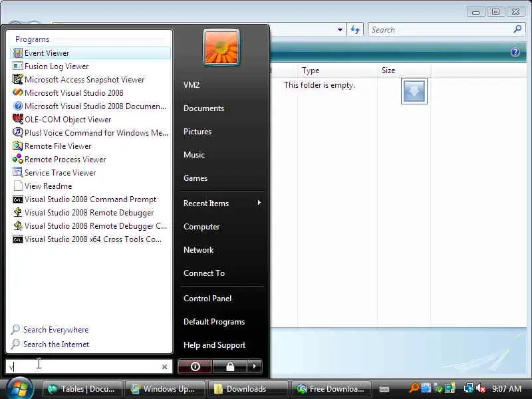This screenshot has height=399, width=532.
Task: Click the Downloads folder arrow thumbnail
Action: (x=414, y=91)
